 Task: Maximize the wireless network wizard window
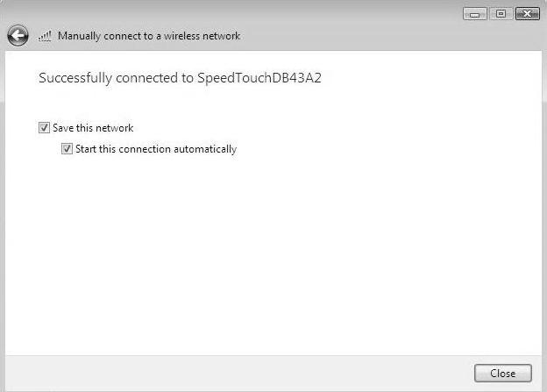[x=501, y=14]
